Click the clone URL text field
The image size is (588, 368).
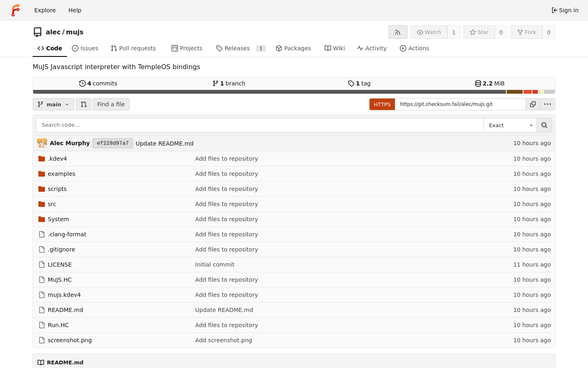pyautogui.click(x=460, y=104)
